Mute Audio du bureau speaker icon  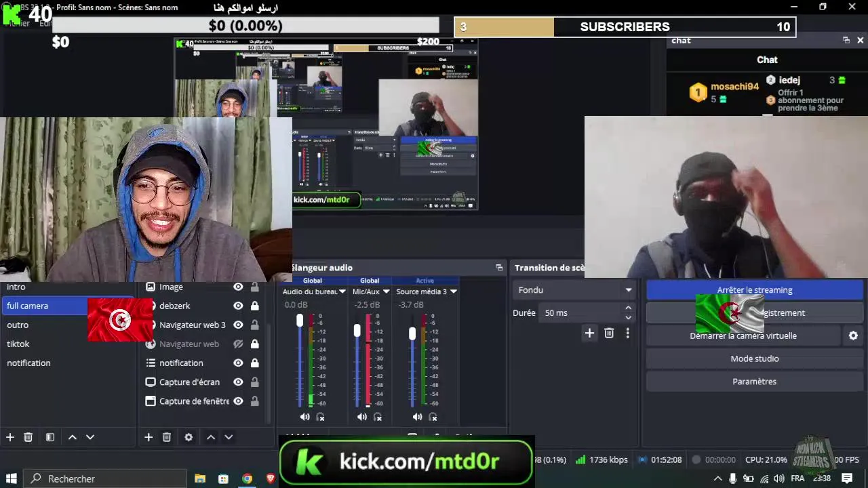coord(304,417)
